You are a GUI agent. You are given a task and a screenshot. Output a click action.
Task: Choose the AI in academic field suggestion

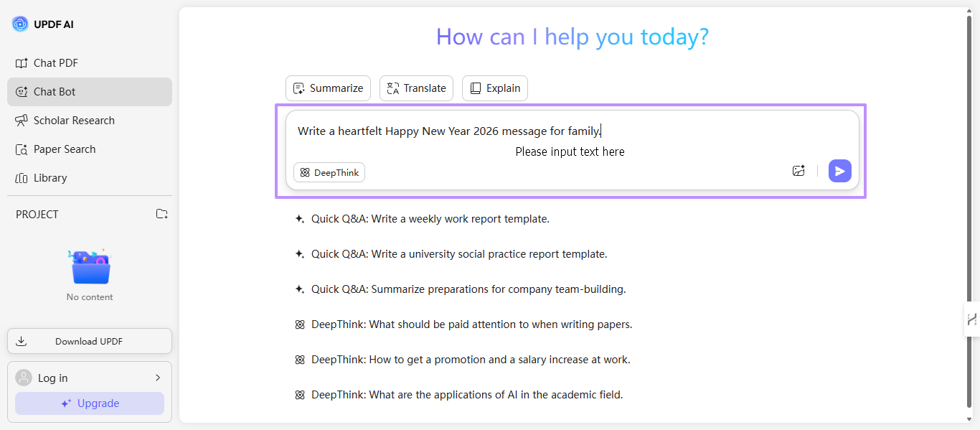(466, 395)
